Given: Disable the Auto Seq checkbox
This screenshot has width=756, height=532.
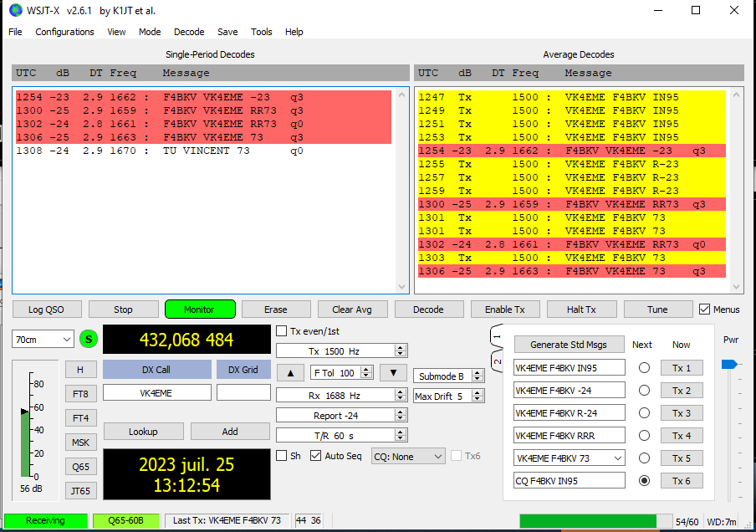Looking at the screenshot, I should tap(315, 456).
